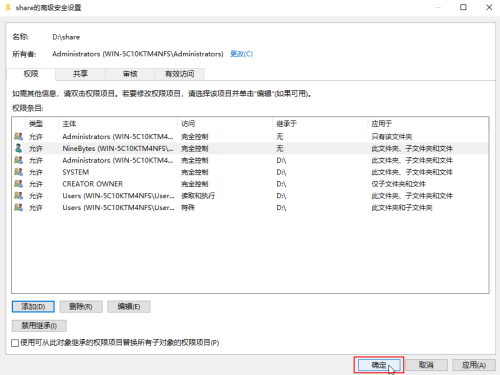Click the 禁用继承(I) button

39,326
